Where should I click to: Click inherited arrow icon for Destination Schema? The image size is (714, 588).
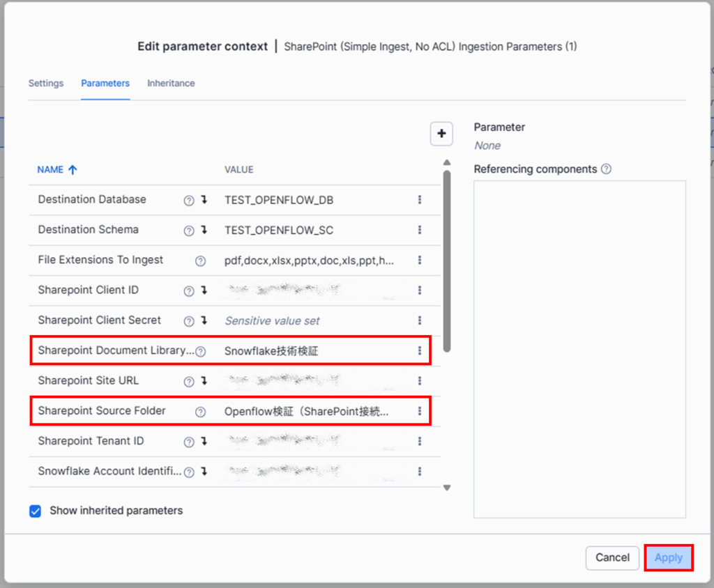coord(204,230)
